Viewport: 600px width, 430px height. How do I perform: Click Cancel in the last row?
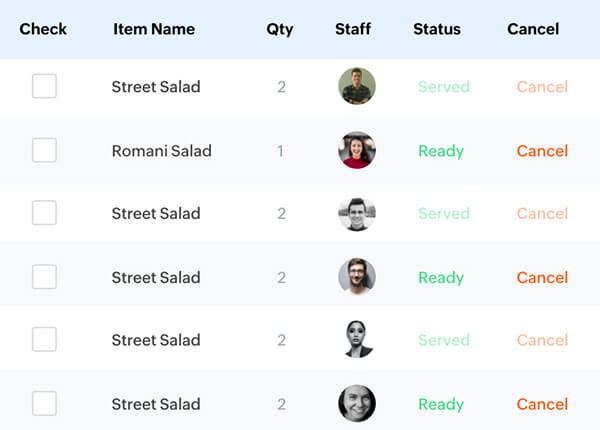coord(542,404)
